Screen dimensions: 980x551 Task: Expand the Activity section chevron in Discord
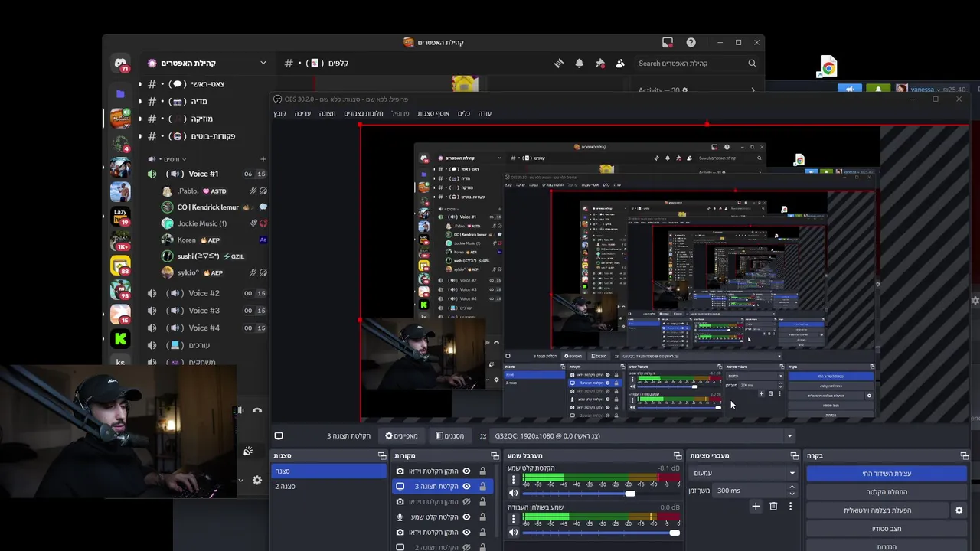753,90
